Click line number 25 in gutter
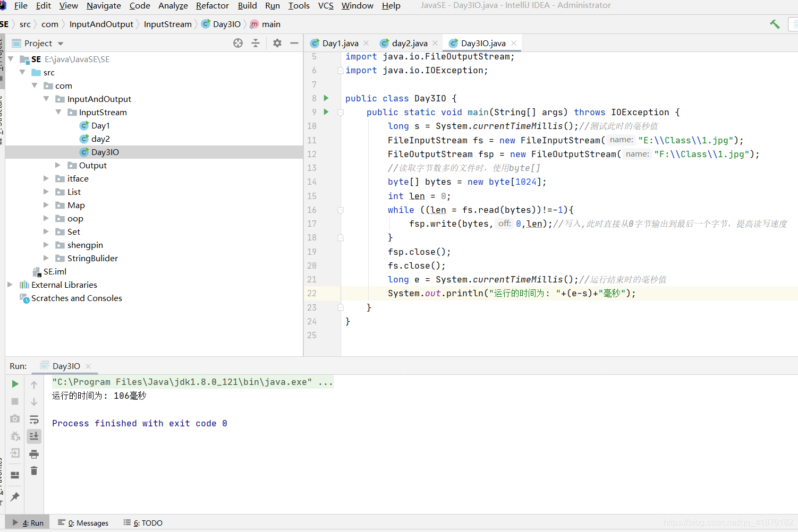This screenshot has height=532, width=798. click(x=312, y=335)
